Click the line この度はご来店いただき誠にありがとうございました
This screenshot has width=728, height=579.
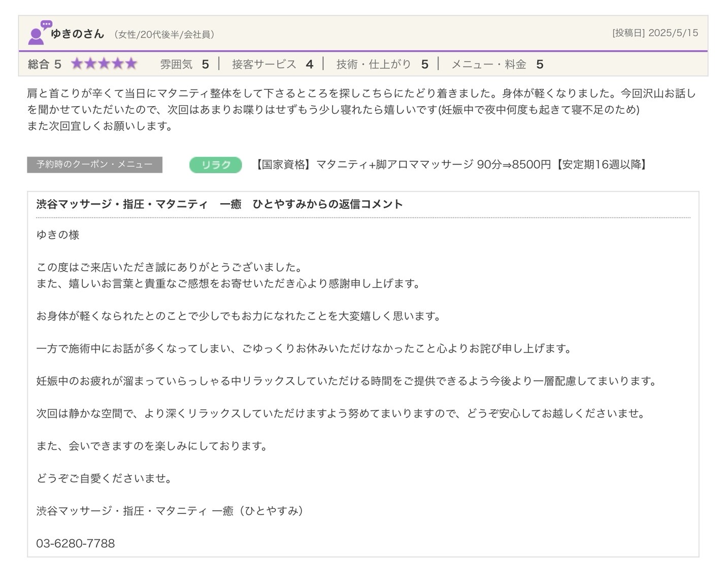tap(170, 267)
